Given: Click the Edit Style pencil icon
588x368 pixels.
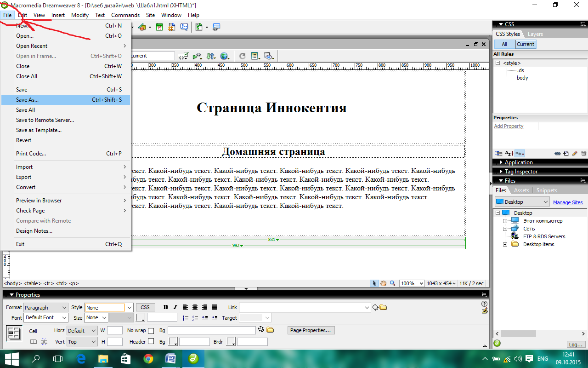Looking at the screenshot, I should pyautogui.click(x=575, y=153).
